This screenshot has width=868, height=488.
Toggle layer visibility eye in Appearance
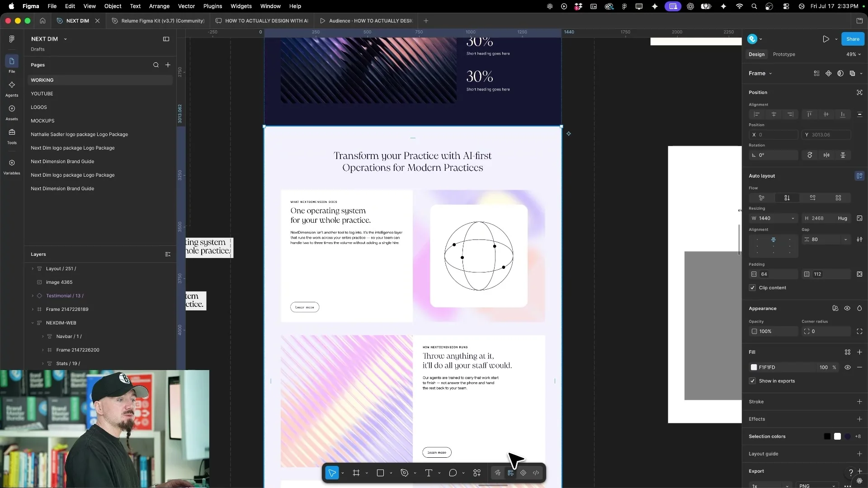coord(847,309)
